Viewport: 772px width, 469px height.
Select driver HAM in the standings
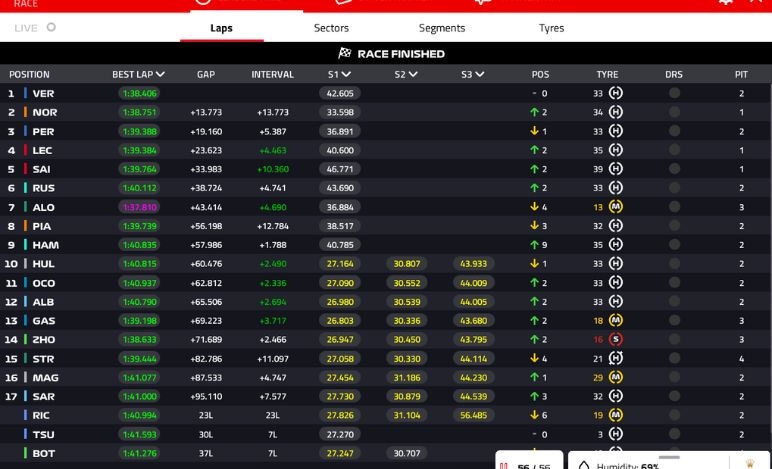click(44, 245)
